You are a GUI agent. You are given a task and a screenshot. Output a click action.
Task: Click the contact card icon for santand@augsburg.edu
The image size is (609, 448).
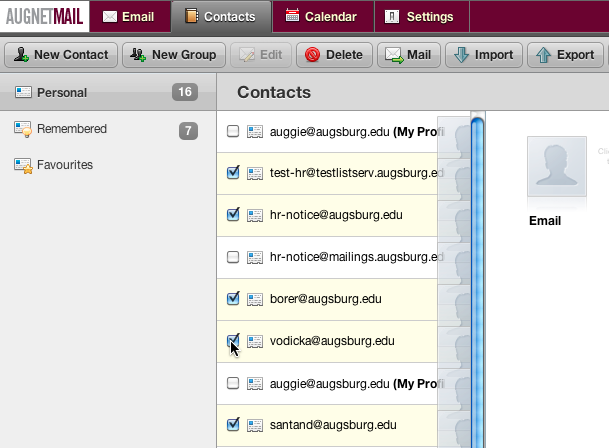click(255, 425)
